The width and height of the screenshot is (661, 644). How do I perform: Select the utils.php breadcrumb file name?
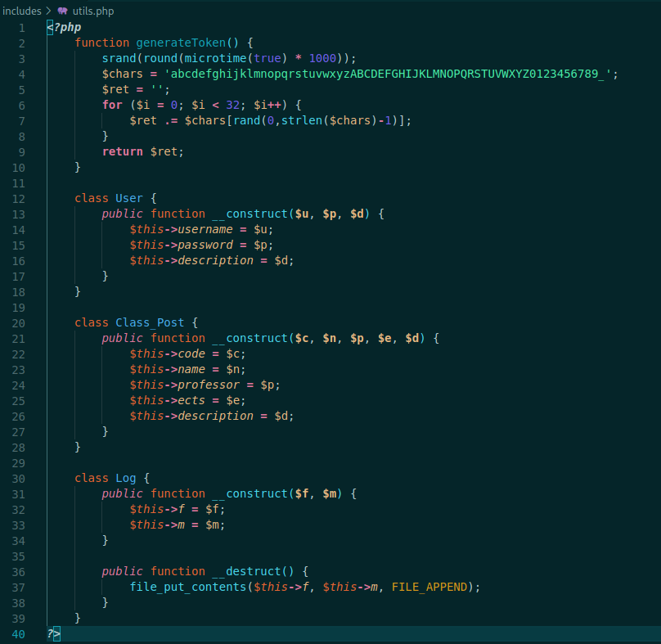pyautogui.click(x=93, y=11)
